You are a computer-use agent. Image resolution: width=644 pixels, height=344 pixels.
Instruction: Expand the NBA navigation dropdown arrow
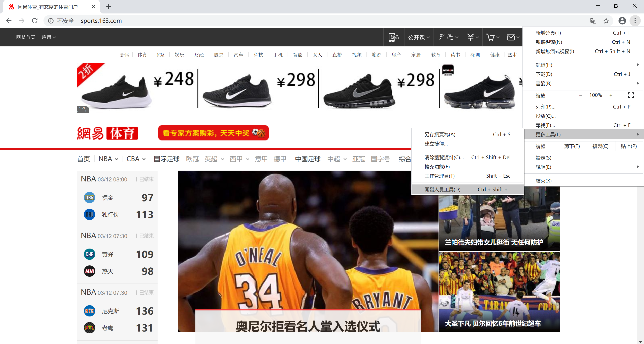coord(117,159)
